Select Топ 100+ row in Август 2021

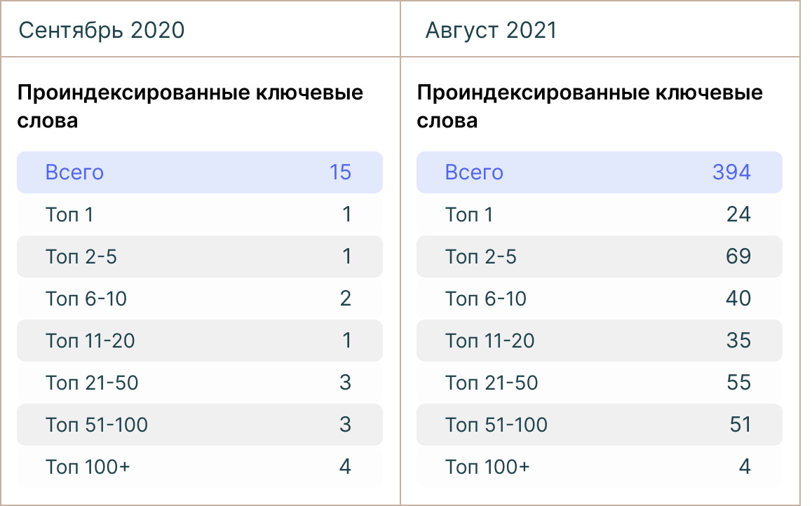[x=599, y=467]
